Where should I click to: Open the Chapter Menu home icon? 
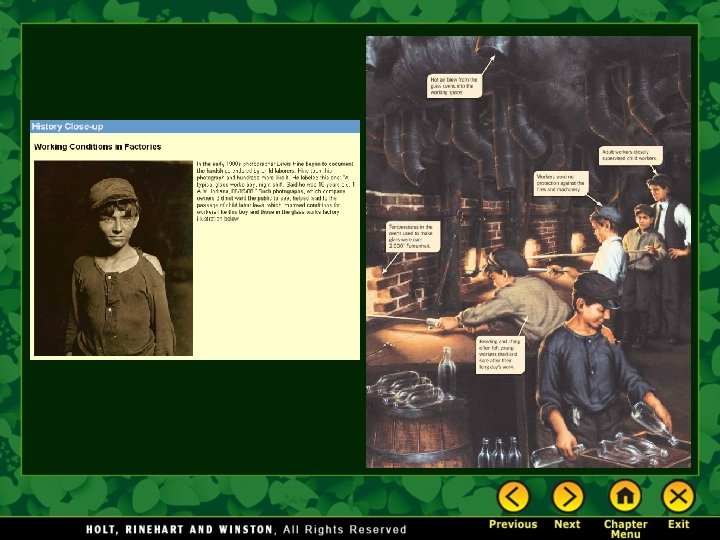point(625,496)
